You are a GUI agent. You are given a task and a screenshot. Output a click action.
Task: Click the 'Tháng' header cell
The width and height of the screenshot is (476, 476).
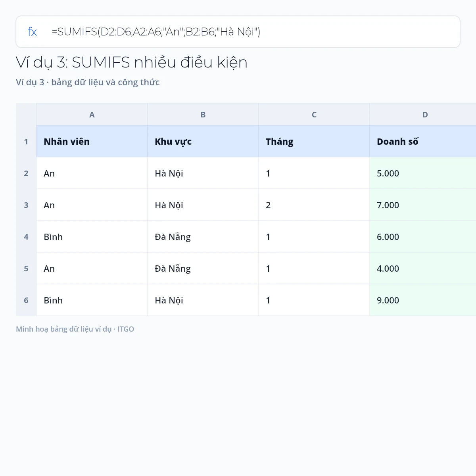click(x=314, y=142)
